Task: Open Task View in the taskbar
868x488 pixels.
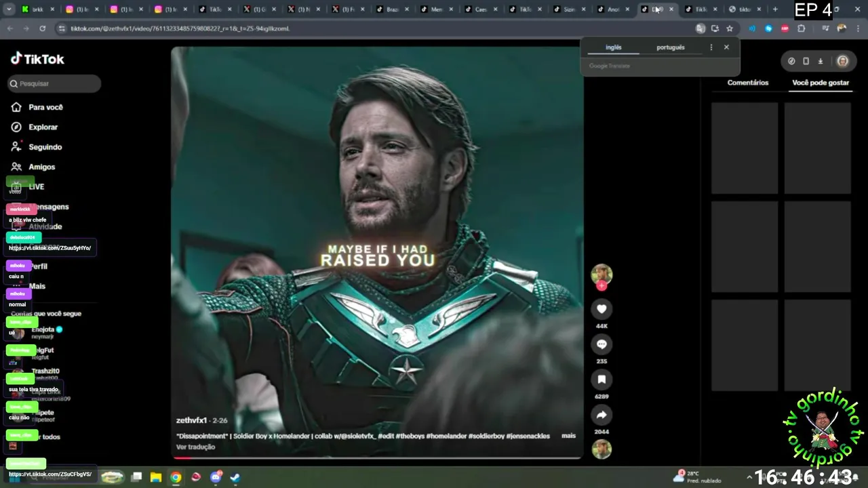Action: pyautogui.click(x=136, y=477)
